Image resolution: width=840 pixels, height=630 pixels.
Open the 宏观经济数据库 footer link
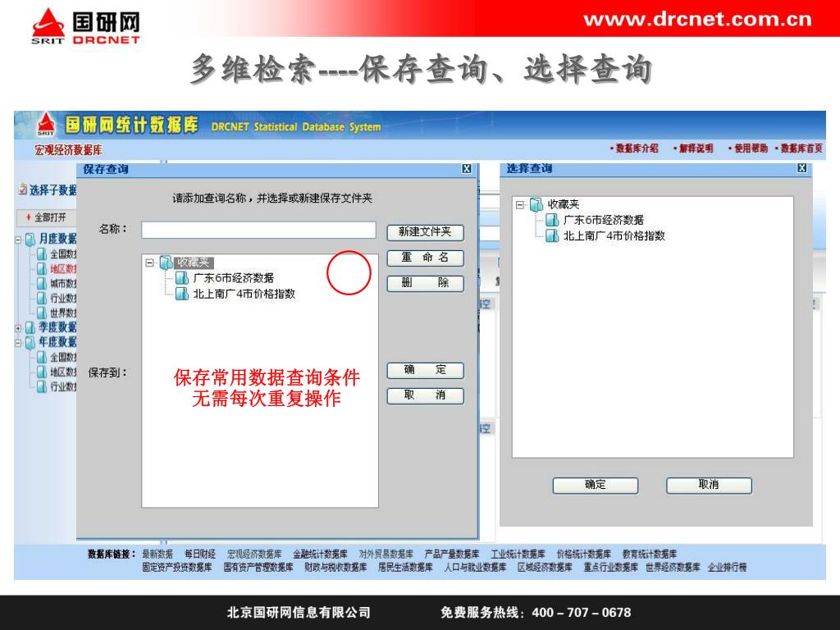[254, 554]
